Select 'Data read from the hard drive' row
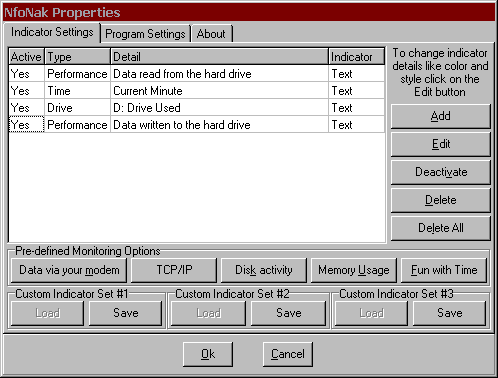 (x=197, y=74)
